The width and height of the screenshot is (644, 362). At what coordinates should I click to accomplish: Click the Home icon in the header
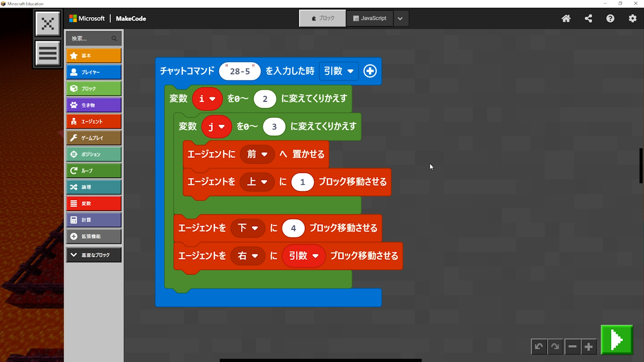(566, 19)
